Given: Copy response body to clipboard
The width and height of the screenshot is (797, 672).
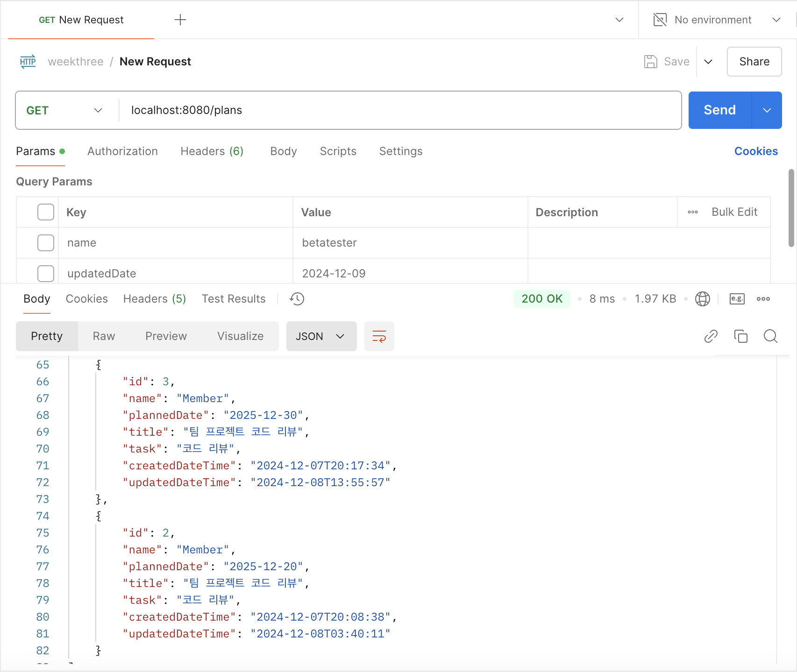Looking at the screenshot, I should (x=741, y=336).
